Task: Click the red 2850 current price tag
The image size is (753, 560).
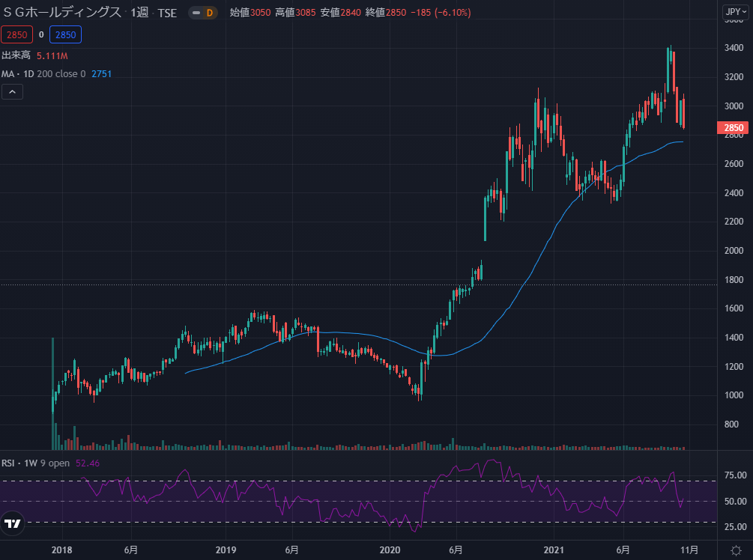Action: pos(733,127)
